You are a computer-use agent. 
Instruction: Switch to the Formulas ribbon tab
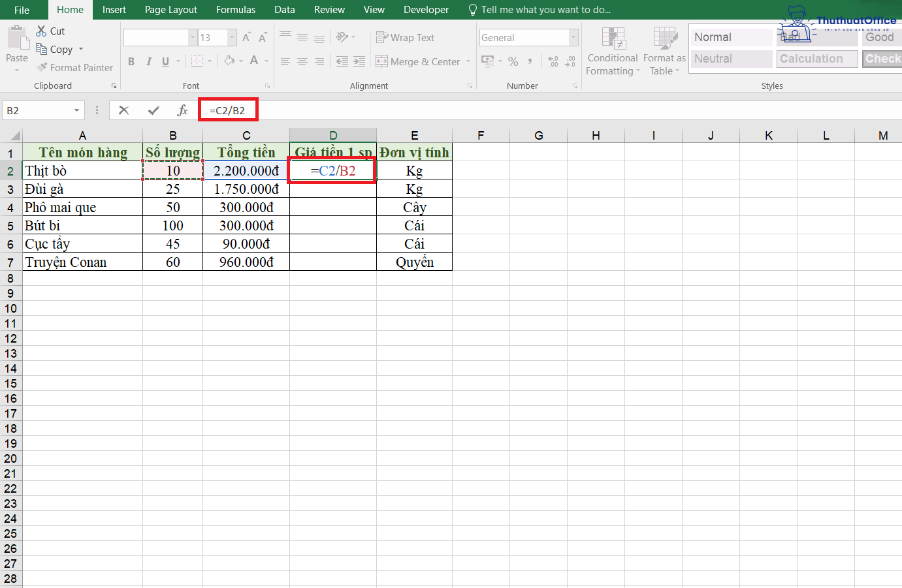tap(235, 9)
